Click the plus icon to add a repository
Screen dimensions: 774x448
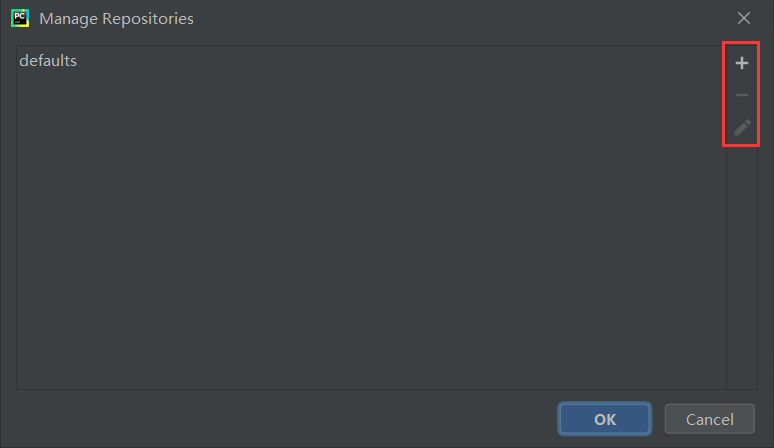(741, 64)
